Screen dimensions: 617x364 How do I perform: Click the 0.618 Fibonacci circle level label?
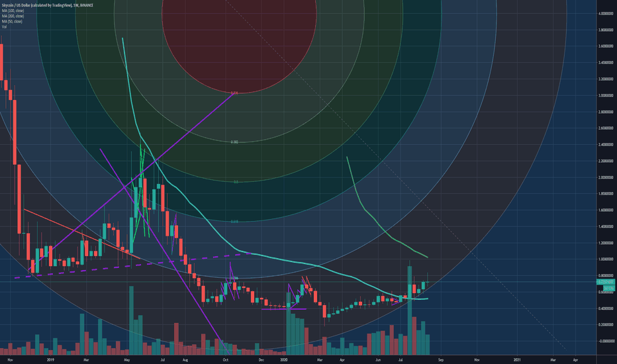pos(234,222)
